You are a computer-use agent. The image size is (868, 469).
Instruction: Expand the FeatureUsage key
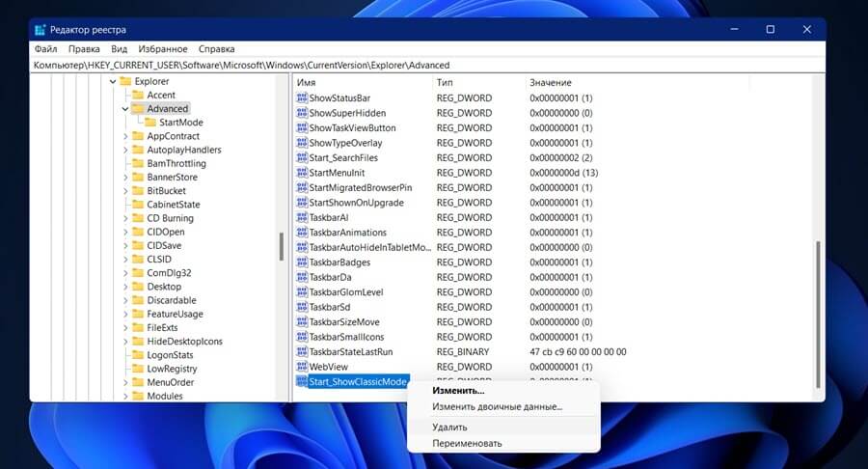click(x=125, y=314)
